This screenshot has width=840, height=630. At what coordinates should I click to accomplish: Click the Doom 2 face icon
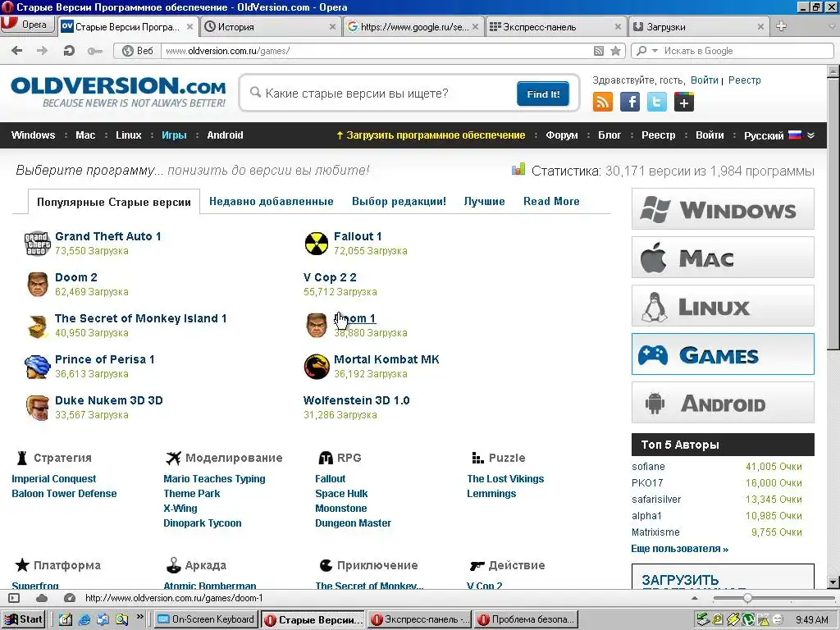[x=38, y=285]
